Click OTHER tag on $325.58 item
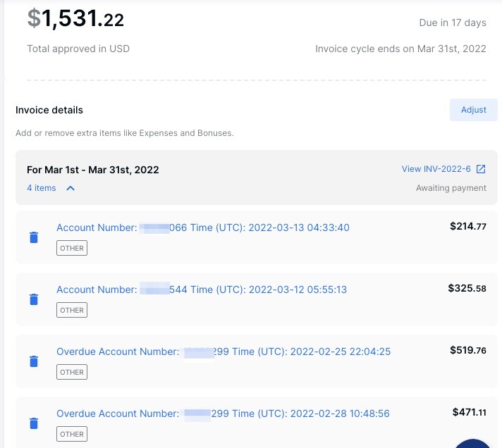 click(x=72, y=310)
